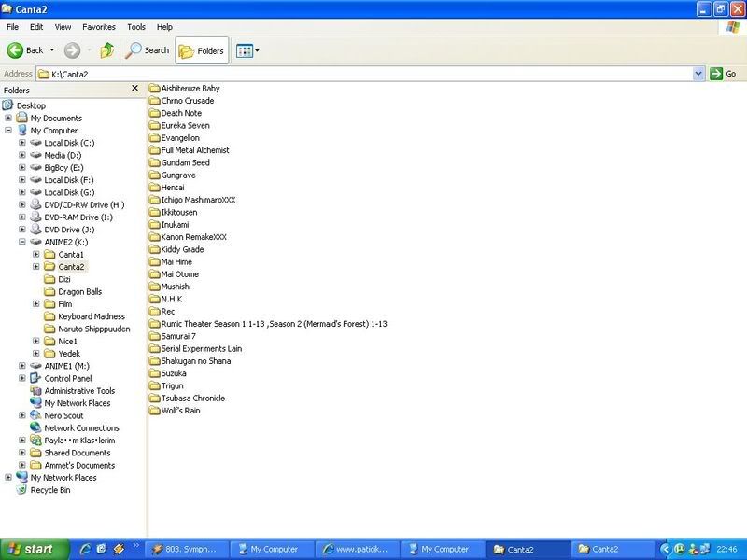This screenshot has height=560, width=747.
Task: Expand the Canta1 folder node
Action: coord(35,254)
